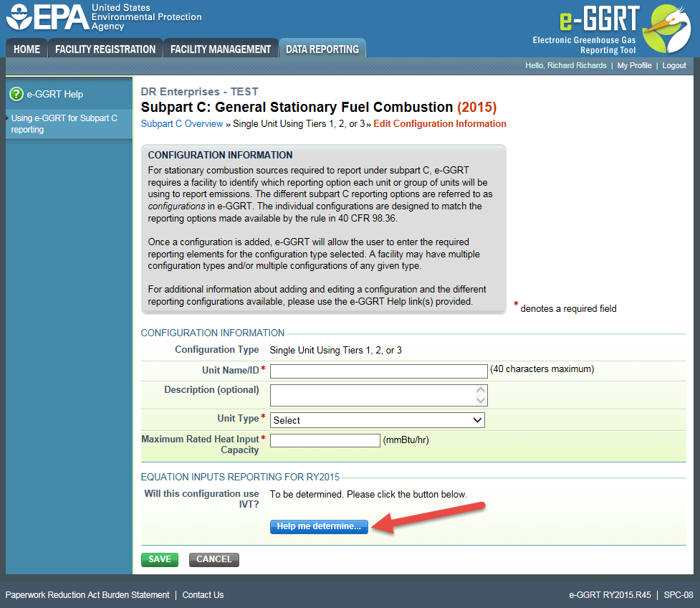Viewport: 700px width, 608px height.
Task: Click the green SAVE button
Action: [x=160, y=559]
